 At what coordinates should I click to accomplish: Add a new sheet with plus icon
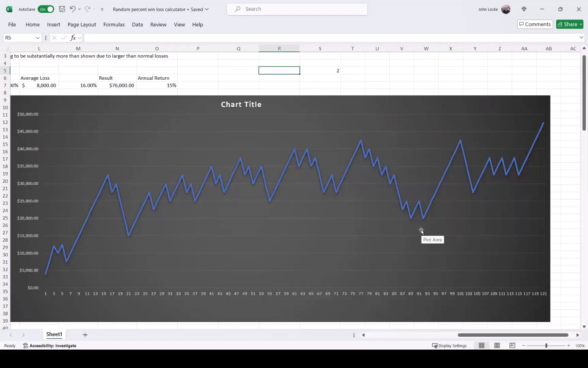85,335
